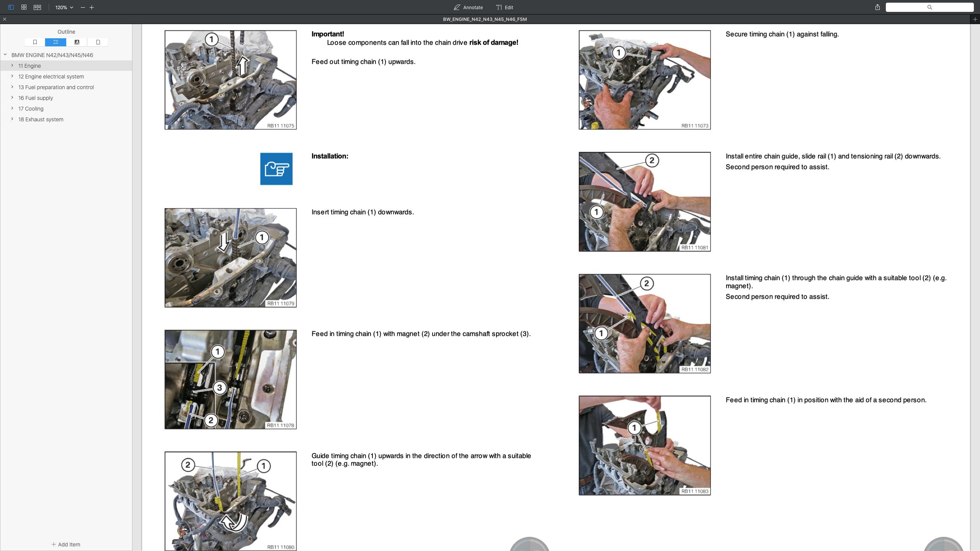
Task: Show the bookmarks sidebar tab
Action: click(35, 42)
